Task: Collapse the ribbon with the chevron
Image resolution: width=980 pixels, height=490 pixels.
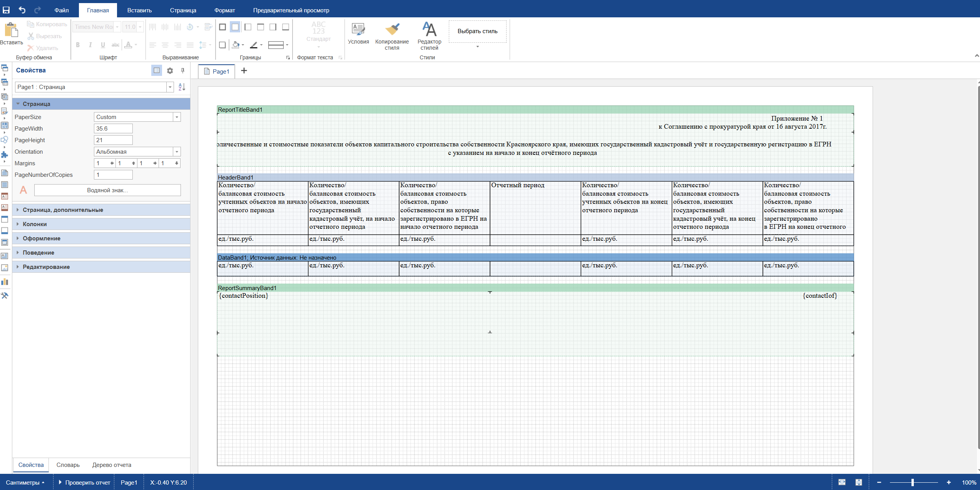Action: click(977, 56)
